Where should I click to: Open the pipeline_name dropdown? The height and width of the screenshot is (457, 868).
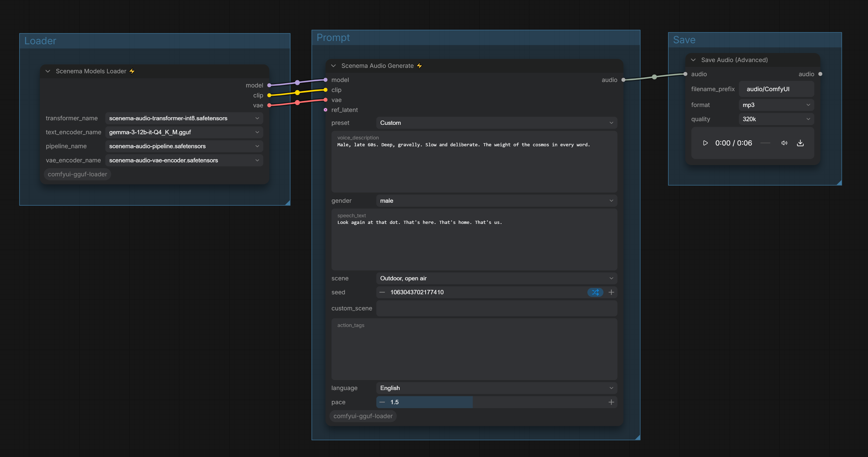click(x=184, y=146)
